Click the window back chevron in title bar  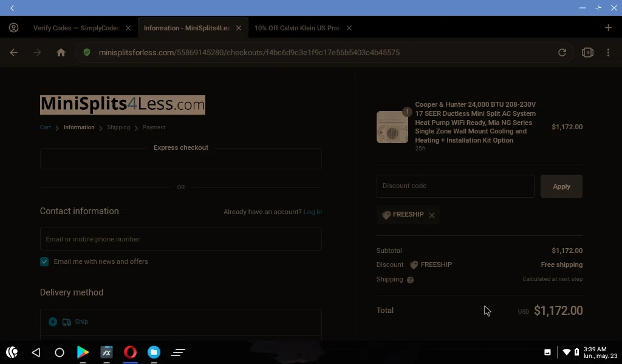pyautogui.click(x=12, y=8)
